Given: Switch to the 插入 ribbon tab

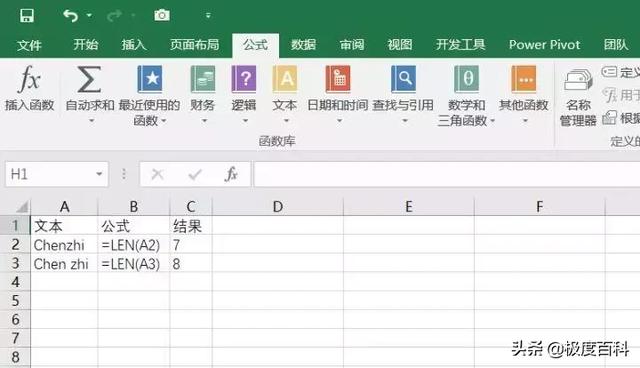Looking at the screenshot, I should pos(134,44).
